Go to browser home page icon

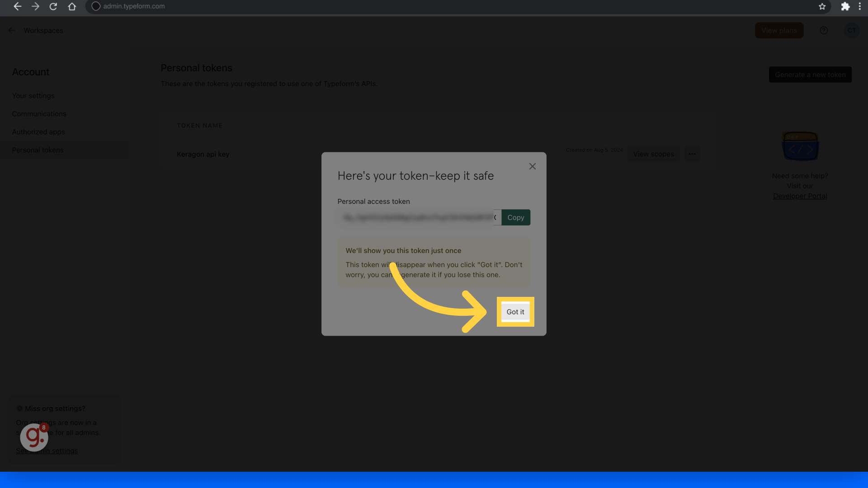click(72, 6)
